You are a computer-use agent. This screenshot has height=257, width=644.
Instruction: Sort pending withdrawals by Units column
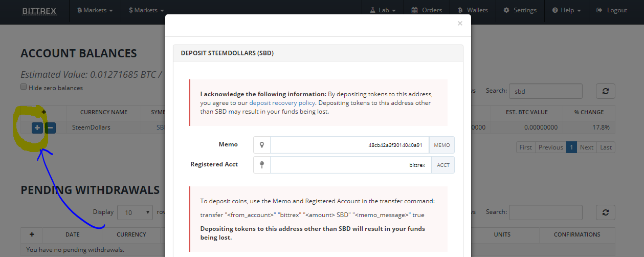502,234
